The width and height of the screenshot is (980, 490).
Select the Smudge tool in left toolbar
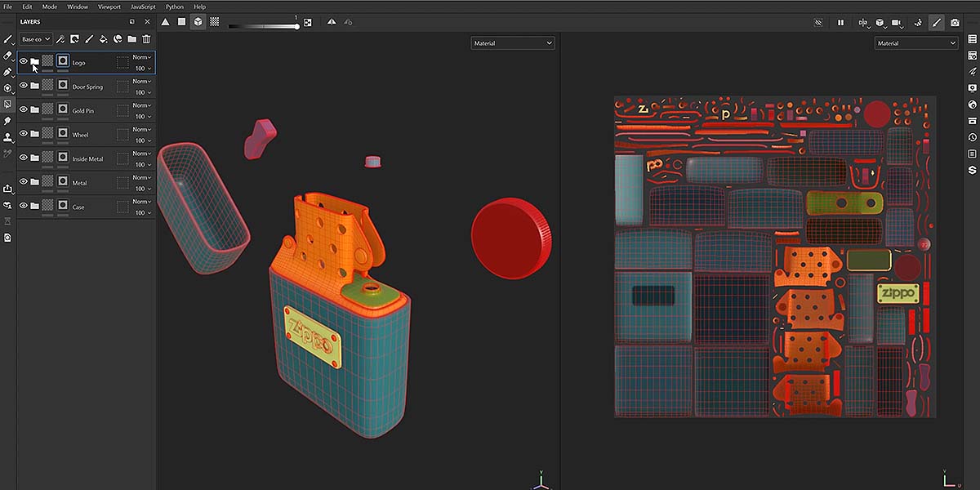[x=8, y=121]
